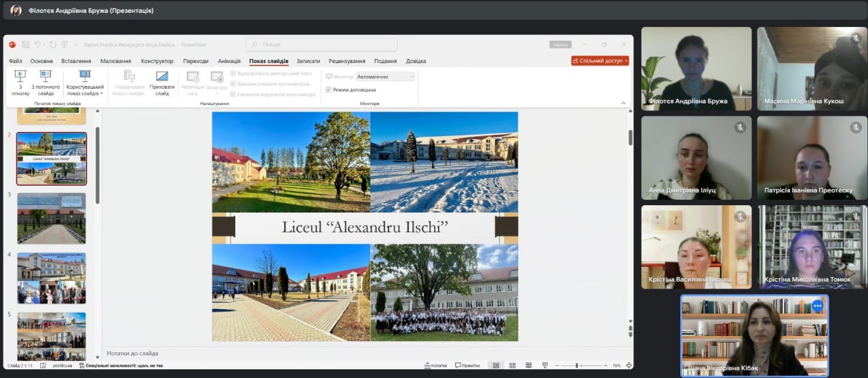Select slide 2 thumbnail in the panel

coord(52,159)
